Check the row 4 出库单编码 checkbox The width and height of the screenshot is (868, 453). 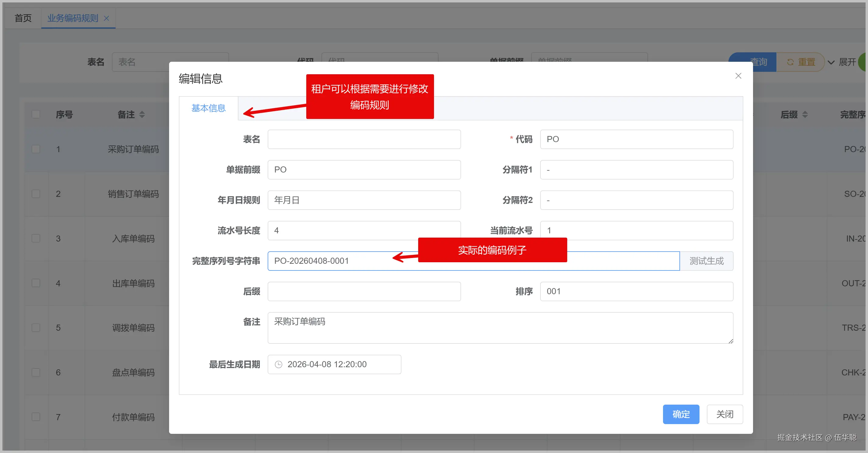click(36, 283)
